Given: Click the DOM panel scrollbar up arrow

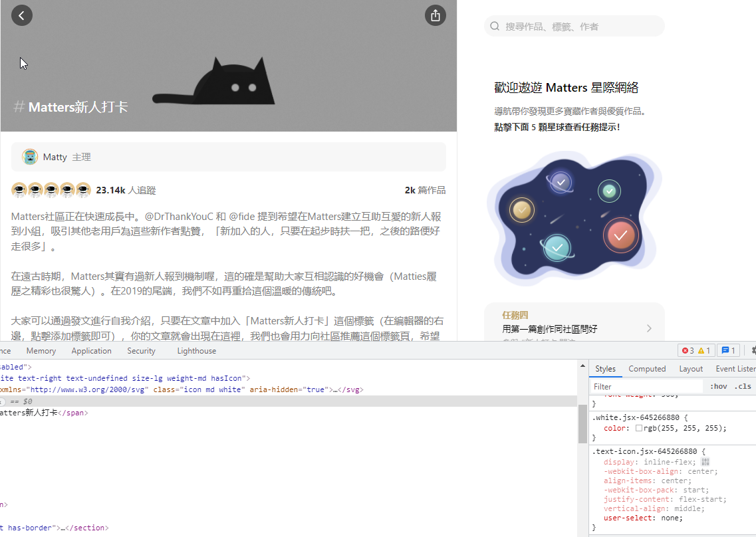Looking at the screenshot, I should pos(582,366).
